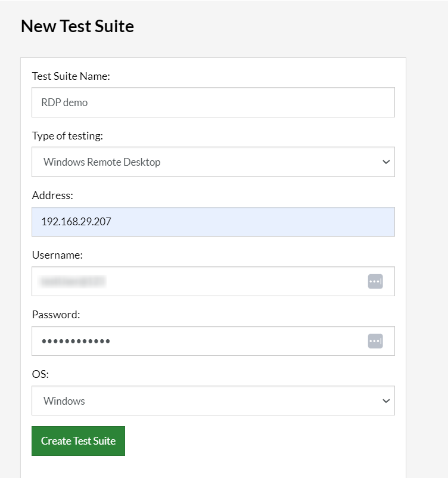The height and width of the screenshot is (478, 448).
Task: Expand the OS dropdown chevron arrow
Action: [x=385, y=401]
